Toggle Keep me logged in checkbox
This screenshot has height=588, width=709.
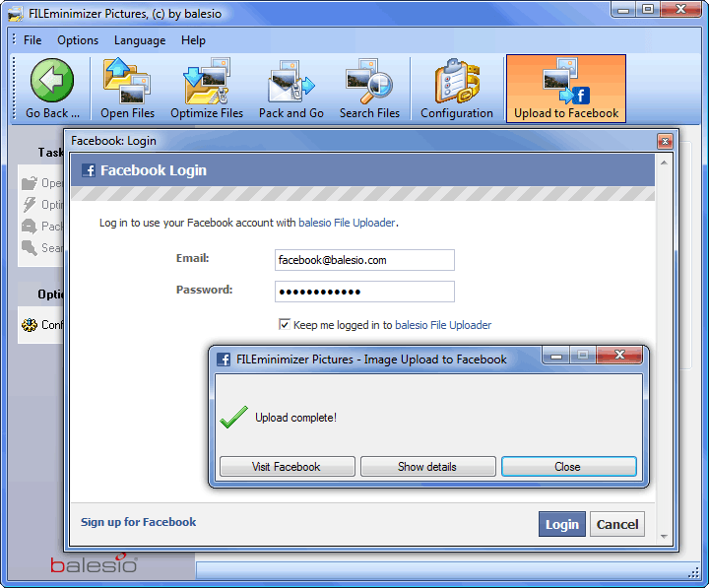click(x=285, y=324)
